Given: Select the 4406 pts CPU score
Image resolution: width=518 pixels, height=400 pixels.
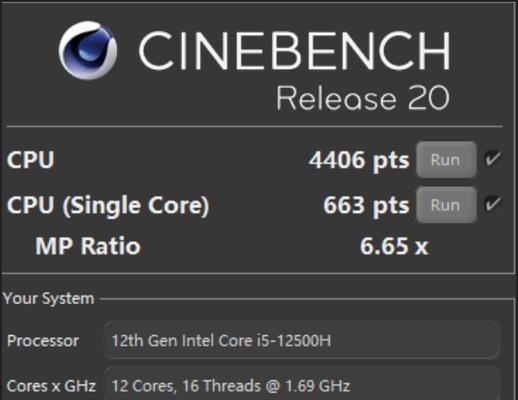Looking at the screenshot, I should pos(359,160).
